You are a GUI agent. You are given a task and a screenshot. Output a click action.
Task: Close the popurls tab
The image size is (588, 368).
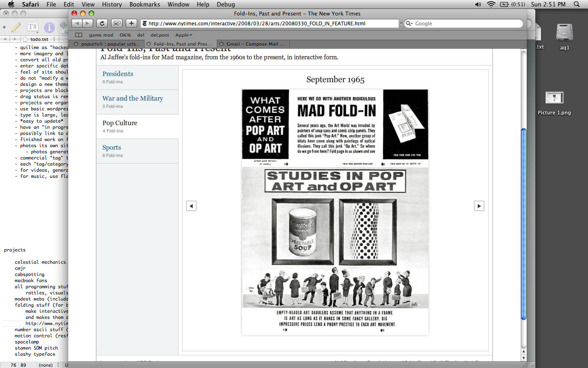[76, 44]
